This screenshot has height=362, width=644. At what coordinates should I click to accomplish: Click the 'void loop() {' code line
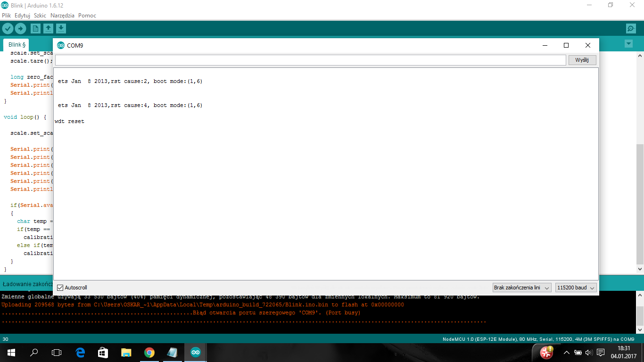click(25, 117)
